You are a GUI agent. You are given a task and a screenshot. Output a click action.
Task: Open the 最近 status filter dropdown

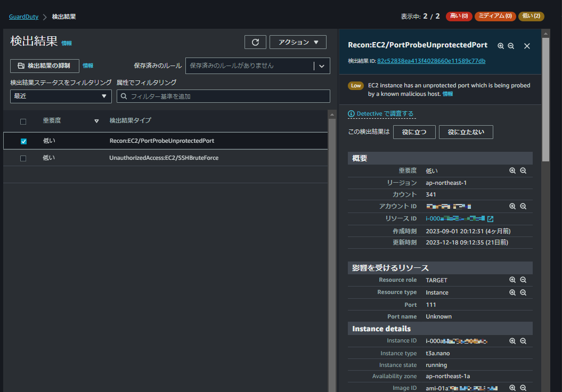coord(61,96)
